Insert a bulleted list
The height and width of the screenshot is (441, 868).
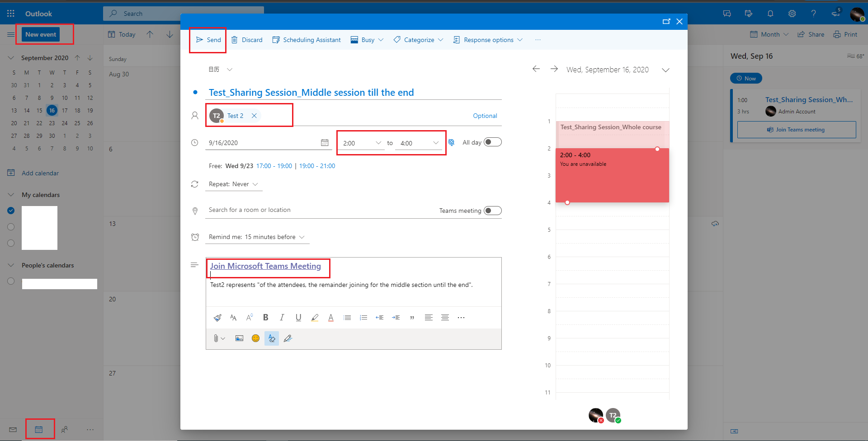click(x=347, y=317)
